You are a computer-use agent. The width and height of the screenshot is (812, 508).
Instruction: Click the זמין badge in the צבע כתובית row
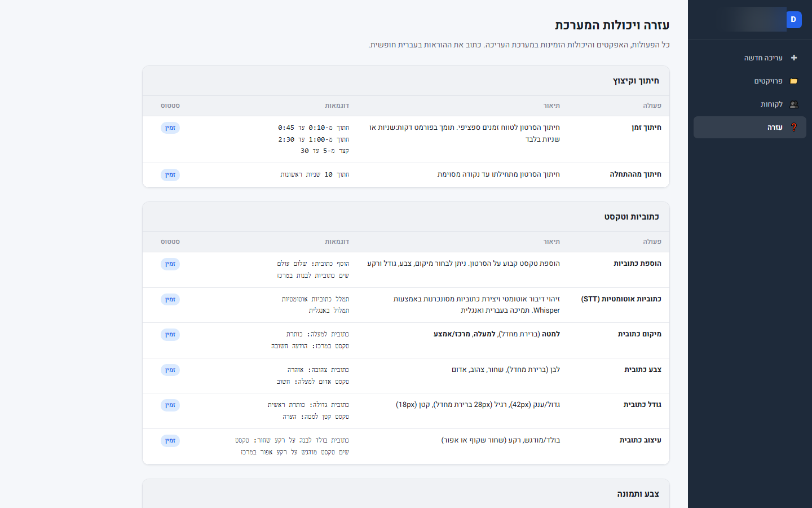170,370
